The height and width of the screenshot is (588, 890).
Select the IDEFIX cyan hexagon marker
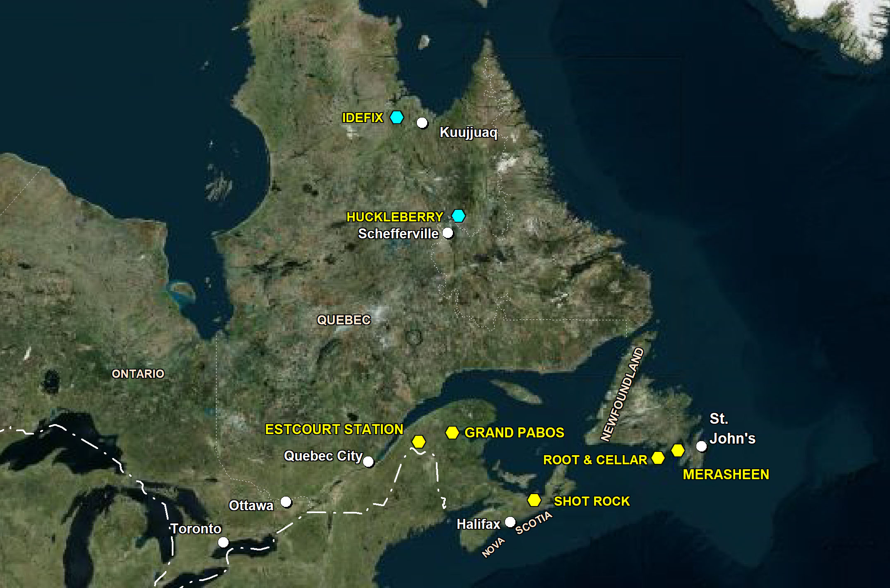(397, 119)
